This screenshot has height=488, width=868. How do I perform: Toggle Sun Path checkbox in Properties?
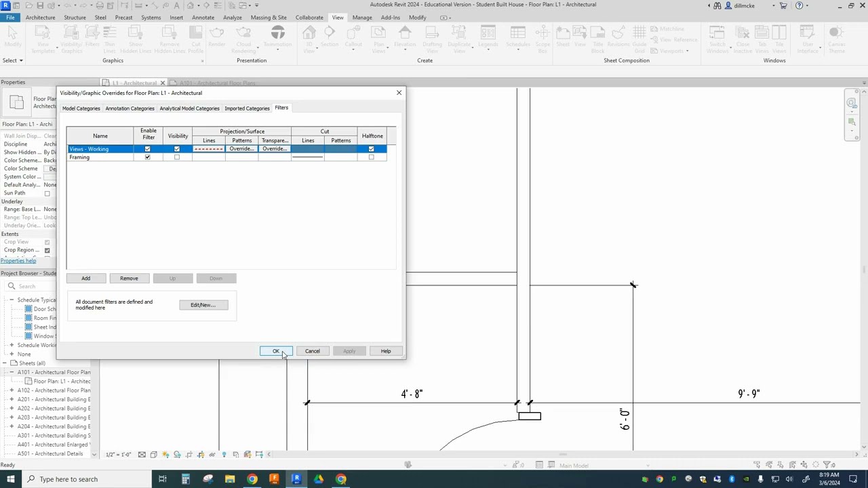tap(47, 193)
